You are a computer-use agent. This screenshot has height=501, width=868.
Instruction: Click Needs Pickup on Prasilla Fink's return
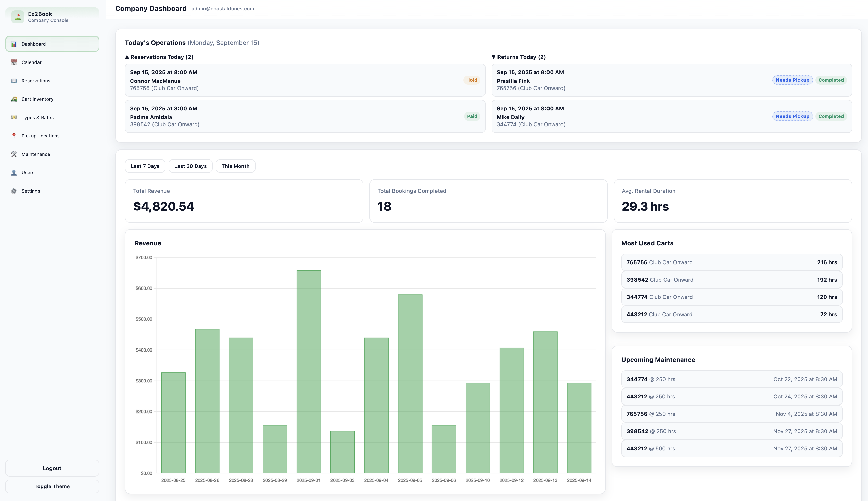792,80
